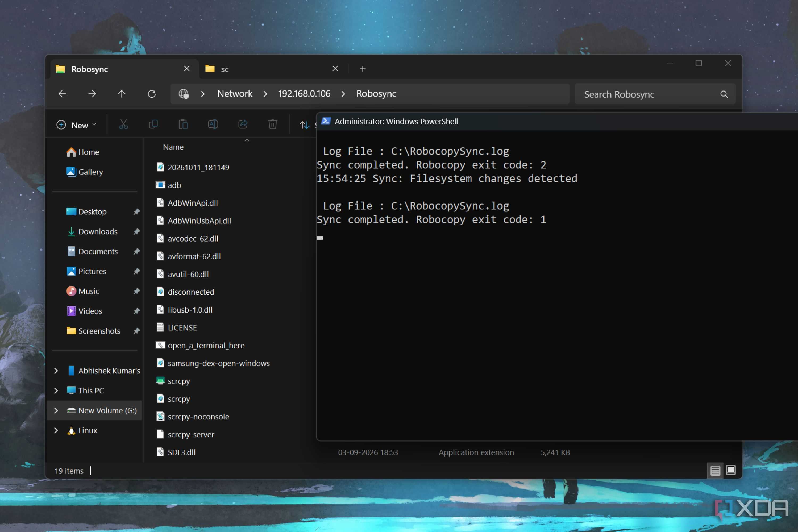Viewport: 798px width, 532px height.
Task: Close the sc tab
Action: tap(335, 69)
